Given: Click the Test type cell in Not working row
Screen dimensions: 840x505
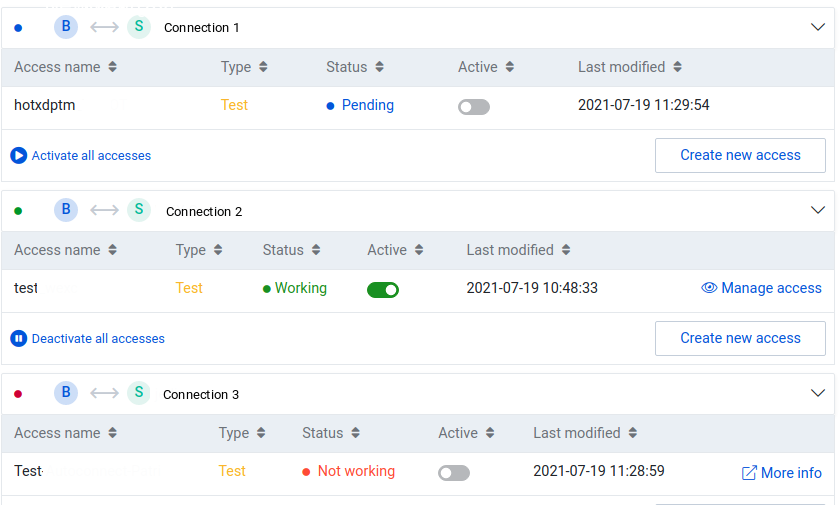Looking at the screenshot, I should click(x=232, y=471).
